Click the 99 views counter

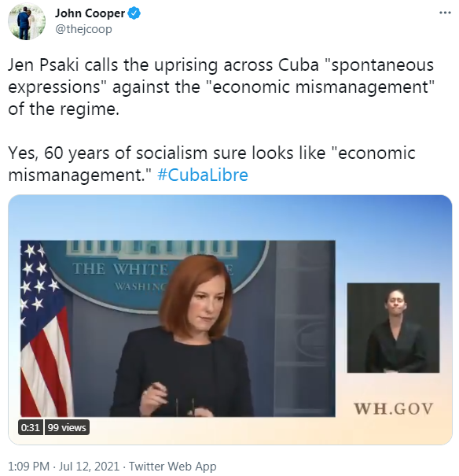point(67,427)
